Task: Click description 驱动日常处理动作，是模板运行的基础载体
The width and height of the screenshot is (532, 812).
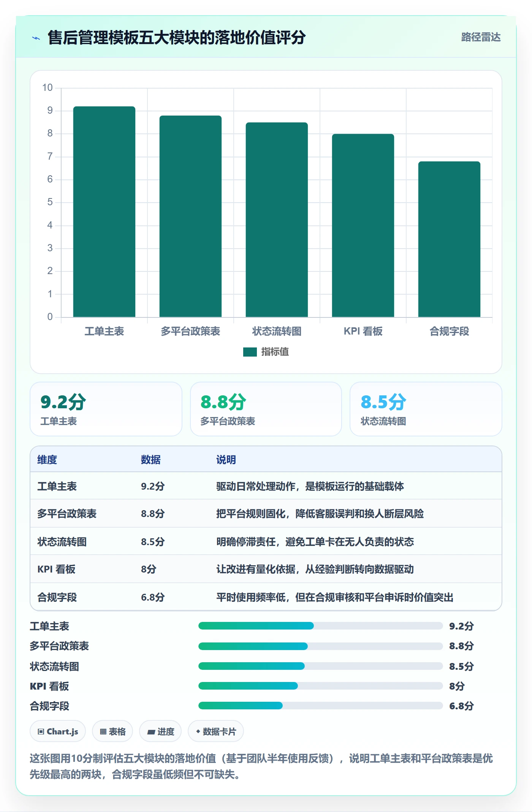Action: point(310,486)
